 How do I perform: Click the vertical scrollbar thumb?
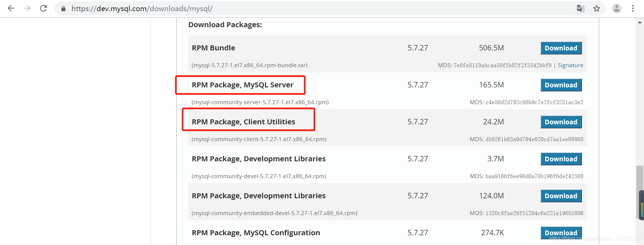pos(640,192)
